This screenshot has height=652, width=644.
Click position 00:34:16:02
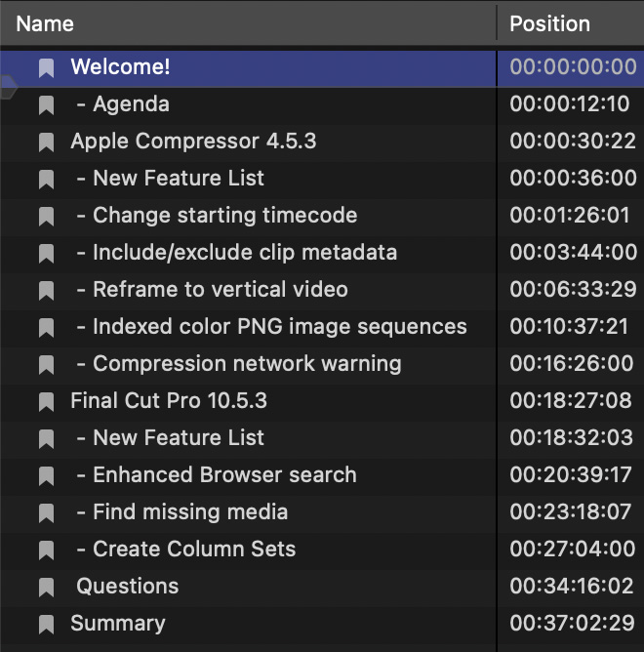click(572, 586)
